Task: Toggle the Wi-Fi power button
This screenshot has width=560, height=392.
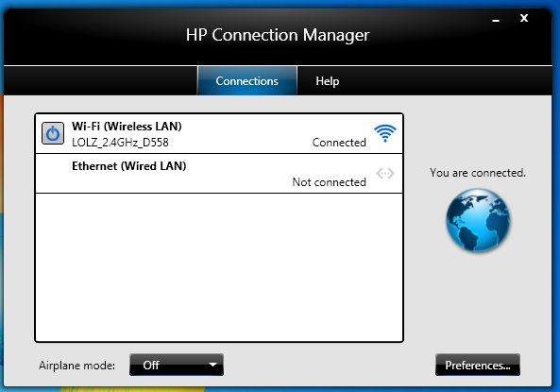Action: click(53, 133)
